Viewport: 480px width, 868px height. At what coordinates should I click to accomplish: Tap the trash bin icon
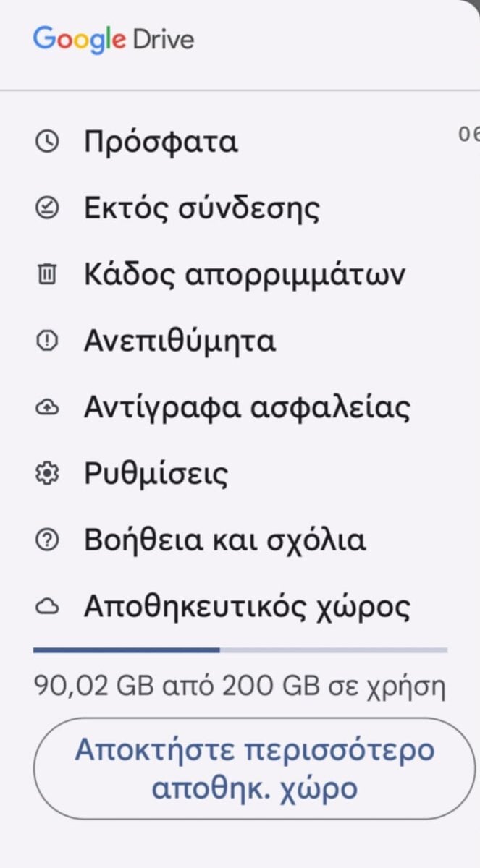click(x=47, y=275)
